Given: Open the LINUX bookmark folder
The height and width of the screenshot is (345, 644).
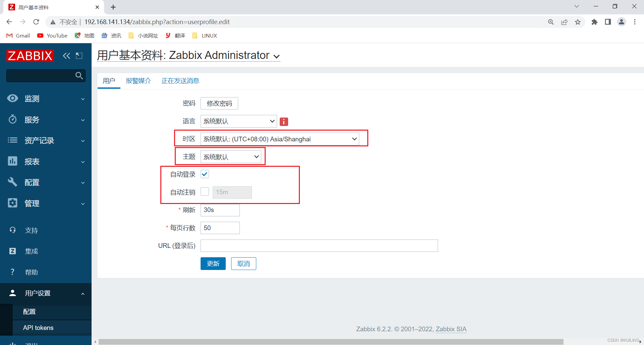Looking at the screenshot, I should (x=205, y=36).
